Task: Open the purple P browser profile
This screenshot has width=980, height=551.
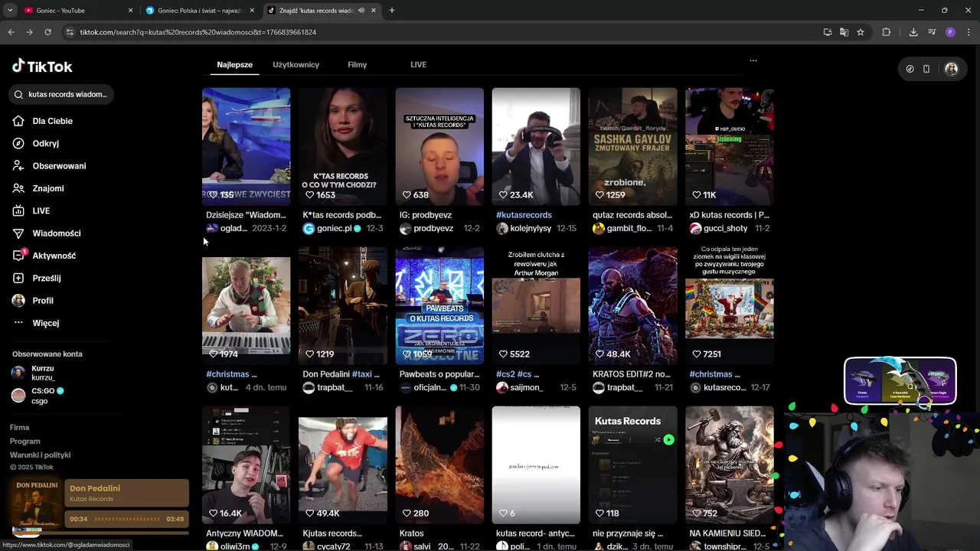Action: click(x=950, y=32)
